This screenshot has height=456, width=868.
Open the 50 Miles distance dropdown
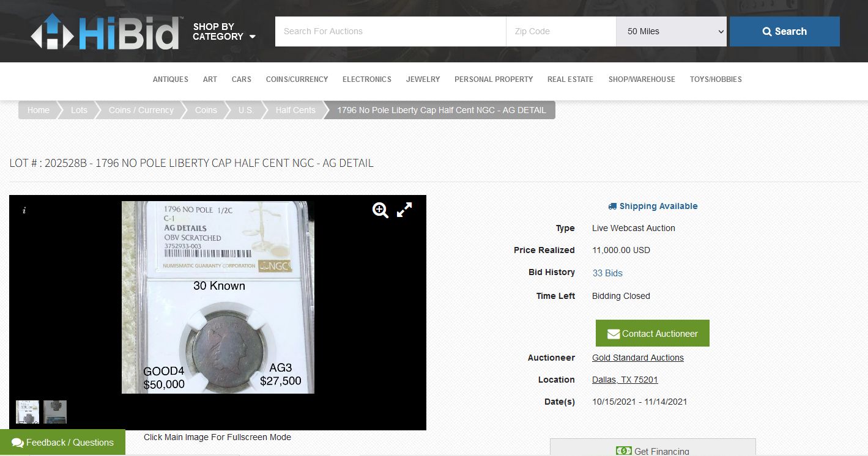(671, 31)
